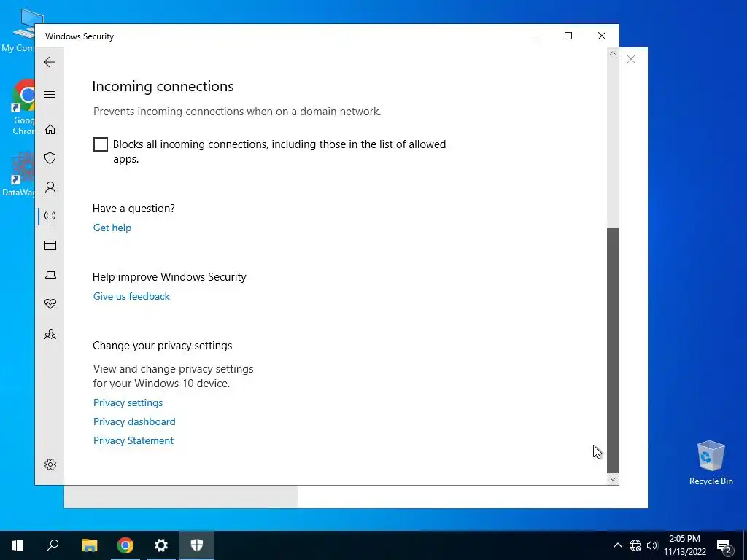Open Account protection person icon
This screenshot has height=560, width=747.
coord(50,187)
